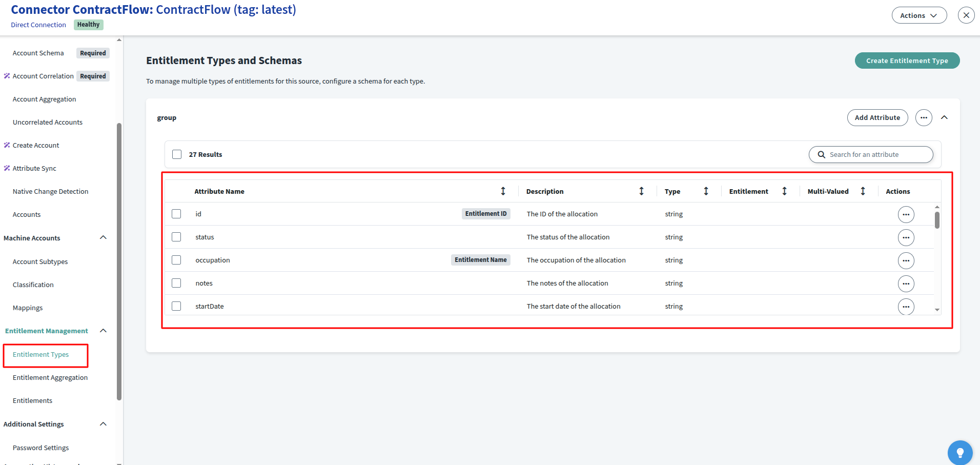Check the status attribute checkbox
Screen dimensions: 980x465
point(176,237)
